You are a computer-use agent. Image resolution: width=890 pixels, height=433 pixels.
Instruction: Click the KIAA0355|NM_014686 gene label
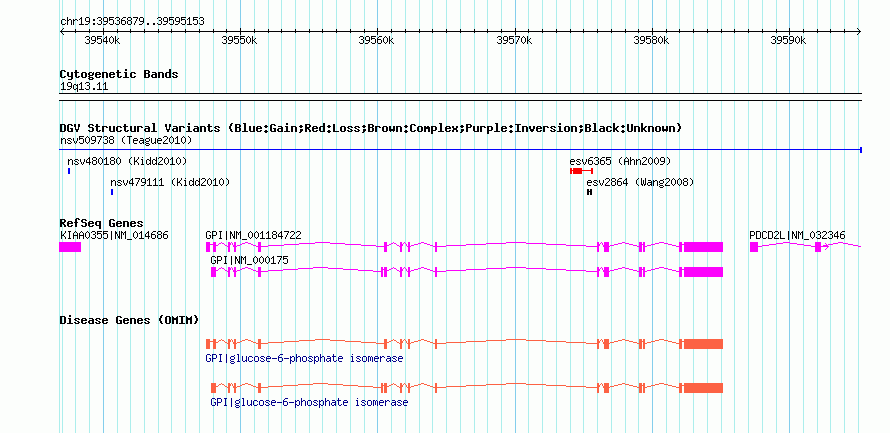(114, 235)
